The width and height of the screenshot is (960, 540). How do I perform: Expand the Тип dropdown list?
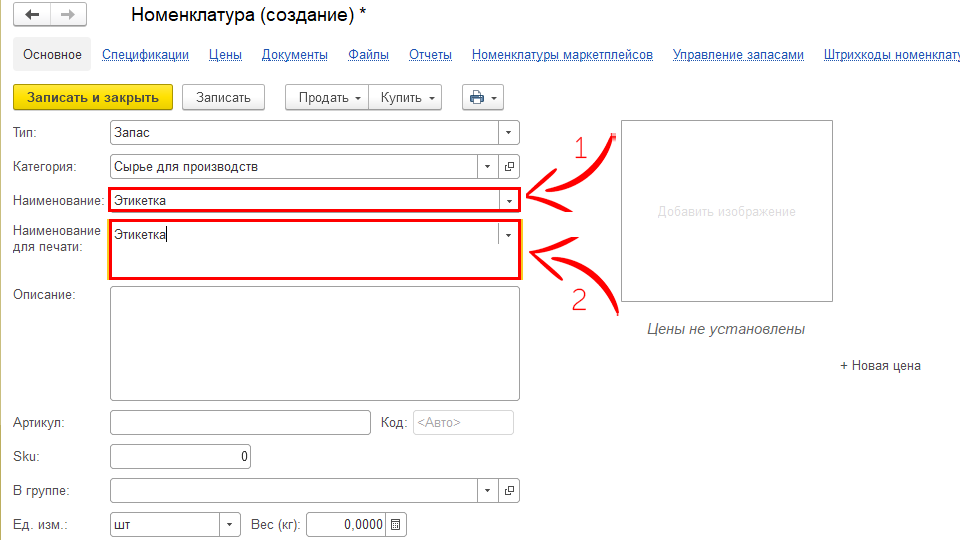[509, 132]
